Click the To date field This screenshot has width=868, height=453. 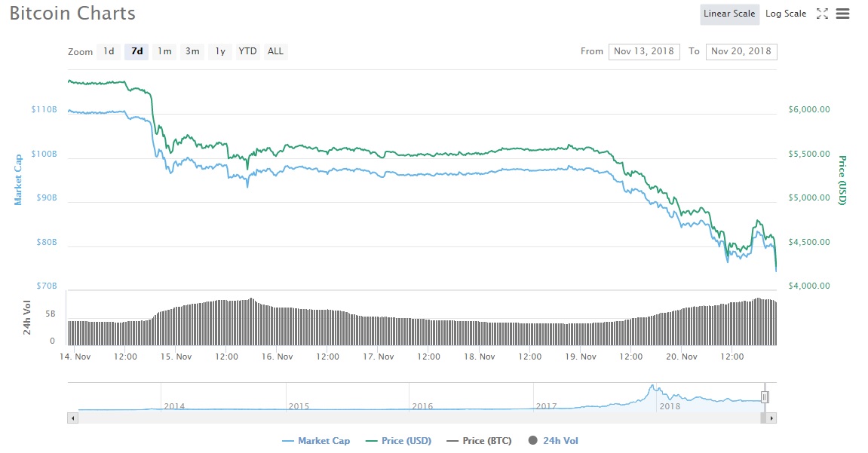click(x=741, y=51)
